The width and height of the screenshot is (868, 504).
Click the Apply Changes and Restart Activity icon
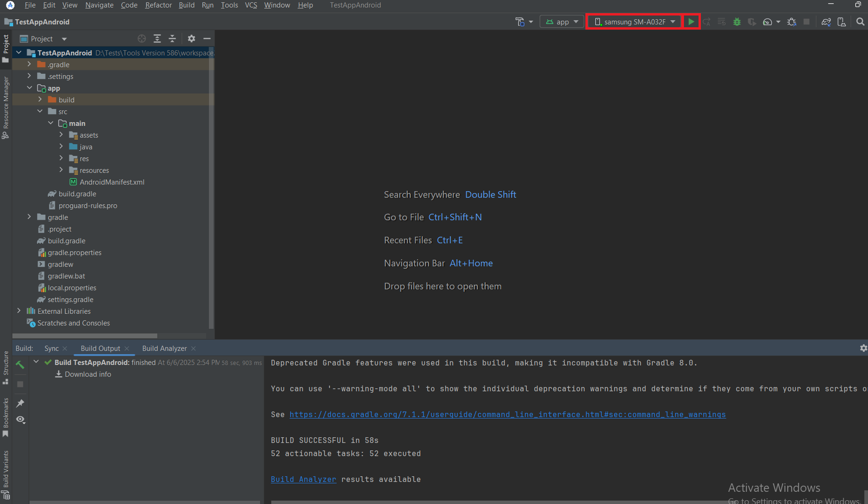(706, 22)
